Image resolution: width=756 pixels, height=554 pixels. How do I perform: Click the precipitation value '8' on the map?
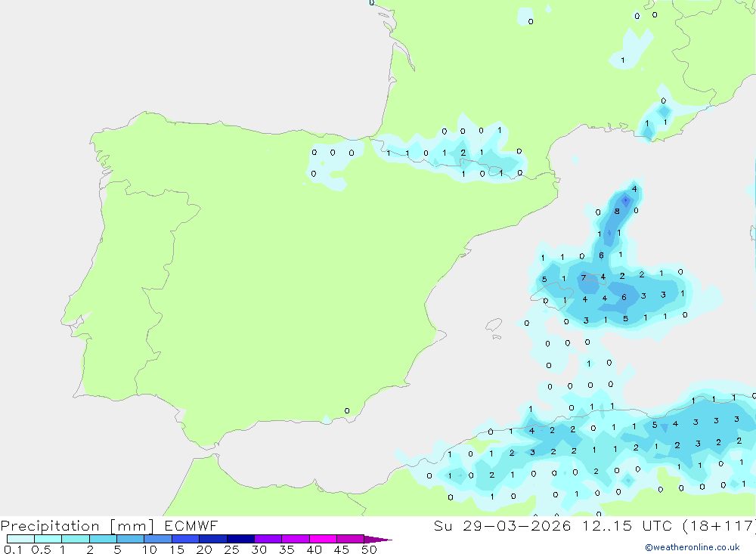point(617,211)
